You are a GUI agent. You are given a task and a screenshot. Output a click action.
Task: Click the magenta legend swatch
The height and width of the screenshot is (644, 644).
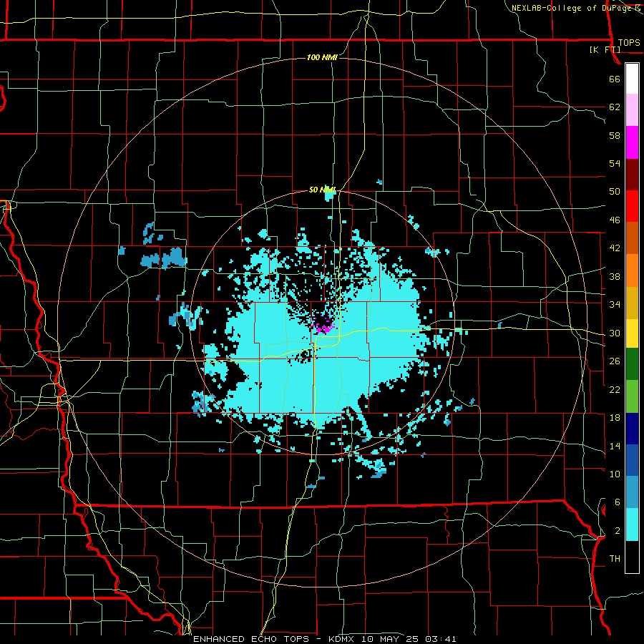[x=632, y=142]
